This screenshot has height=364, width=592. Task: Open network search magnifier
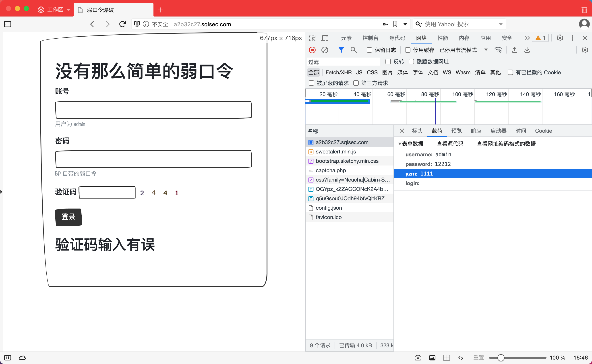coord(353,50)
